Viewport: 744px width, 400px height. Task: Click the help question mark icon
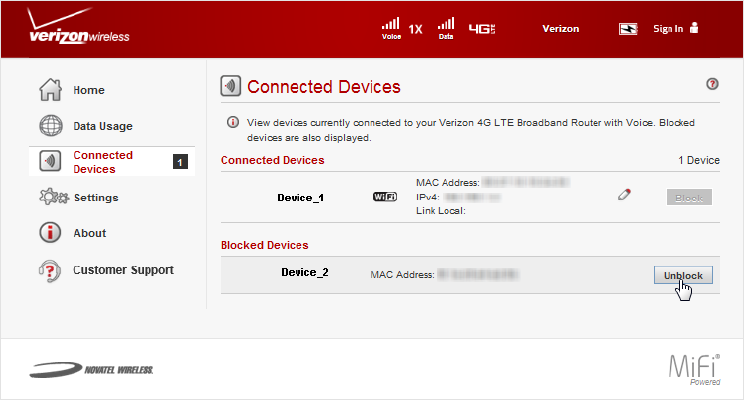(712, 84)
